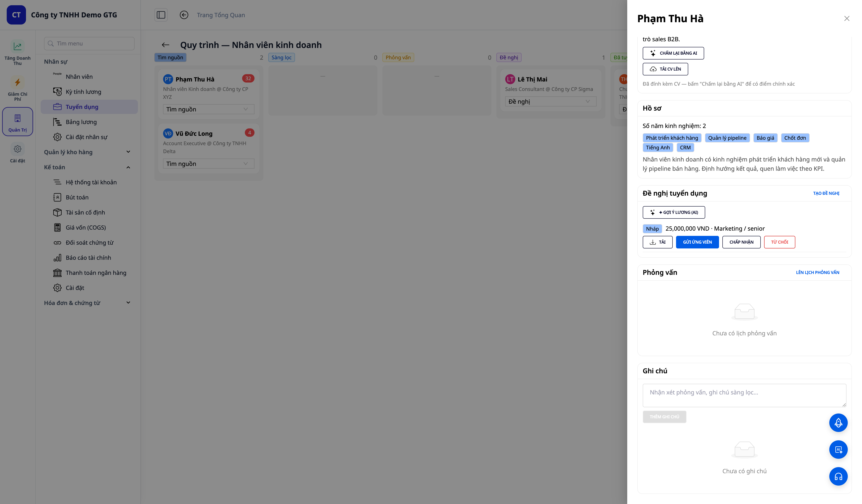Reject the offer with Từ chối

(x=780, y=242)
